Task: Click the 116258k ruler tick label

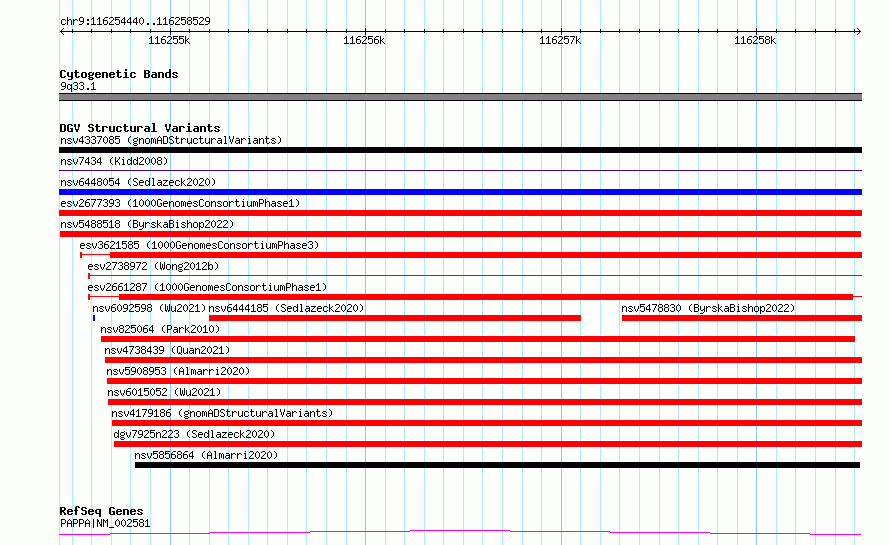Action: (755, 40)
